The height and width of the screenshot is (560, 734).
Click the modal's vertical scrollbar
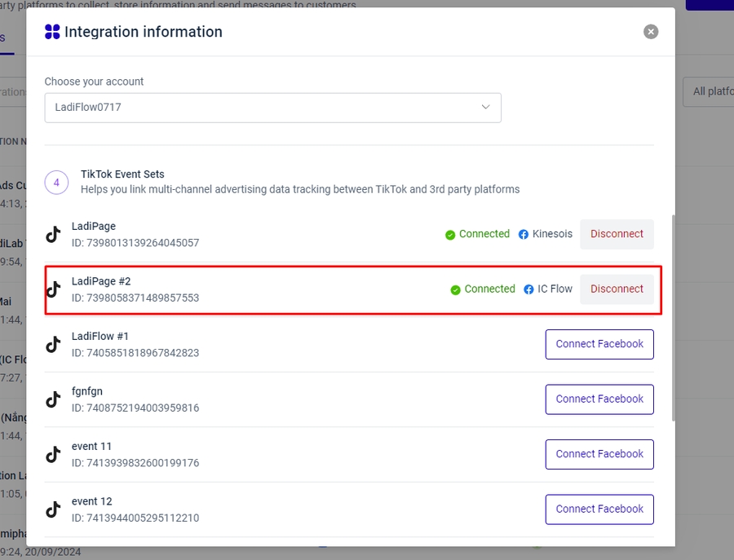click(673, 318)
